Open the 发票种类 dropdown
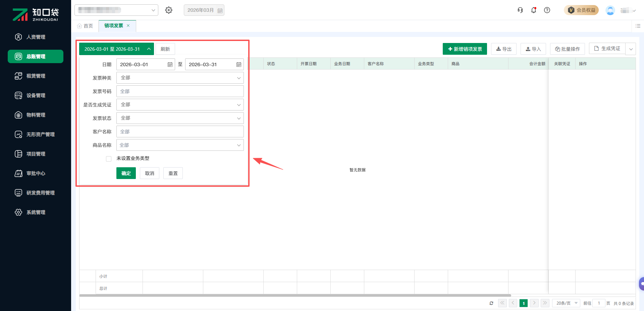 pos(180,78)
